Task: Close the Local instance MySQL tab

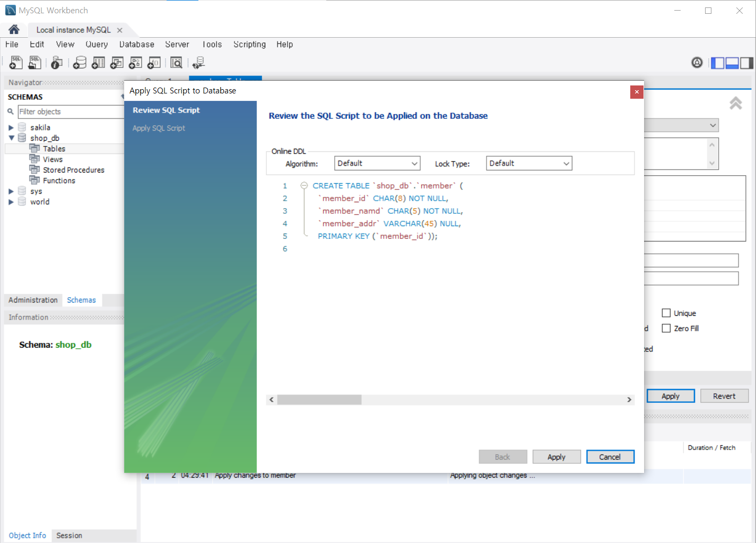Action: [x=120, y=30]
